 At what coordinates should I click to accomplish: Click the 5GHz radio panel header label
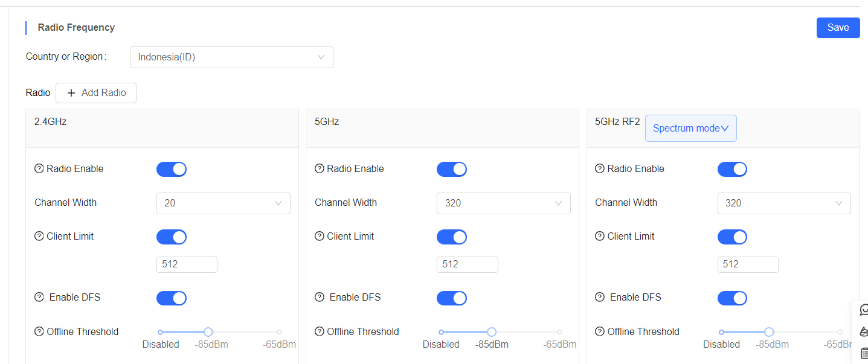coord(327,121)
